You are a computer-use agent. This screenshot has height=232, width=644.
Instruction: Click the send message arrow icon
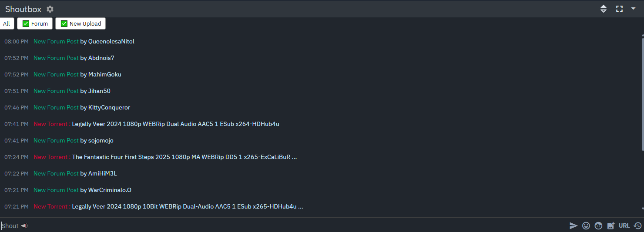pos(574,225)
